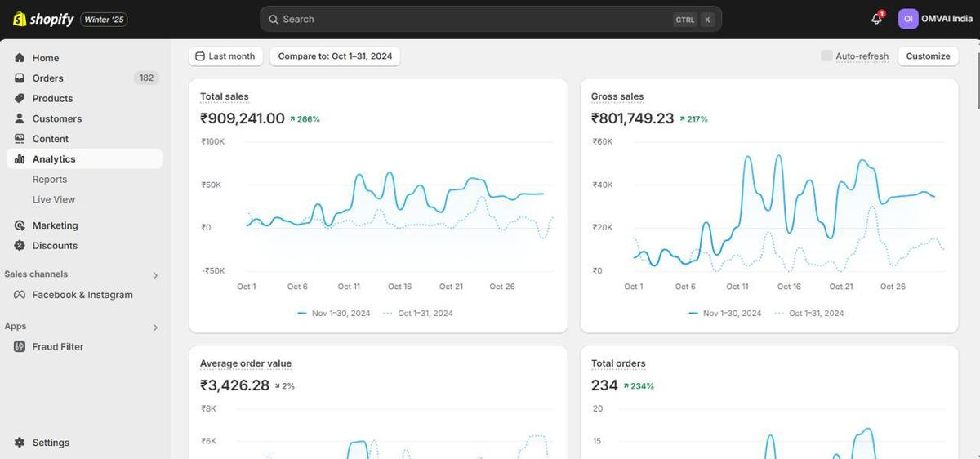Click the Orders inbox icon
Image resolution: width=980 pixels, height=459 pixels.
click(x=20, y=78)
